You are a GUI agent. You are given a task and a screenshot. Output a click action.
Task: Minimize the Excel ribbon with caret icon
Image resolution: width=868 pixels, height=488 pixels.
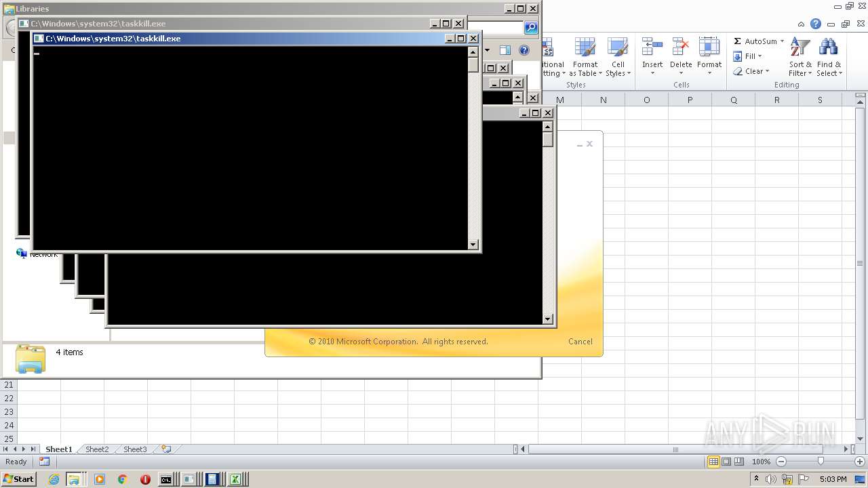pos(802,24)
